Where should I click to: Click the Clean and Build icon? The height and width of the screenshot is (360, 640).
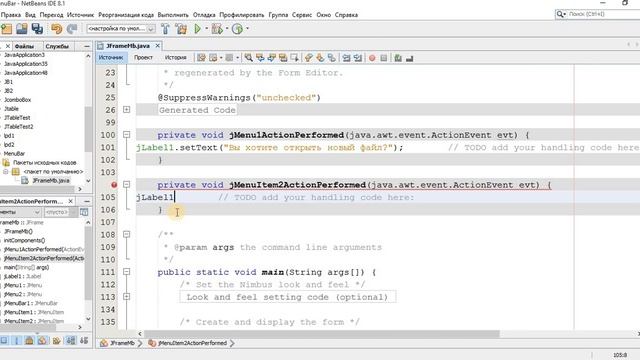(181, 29)
